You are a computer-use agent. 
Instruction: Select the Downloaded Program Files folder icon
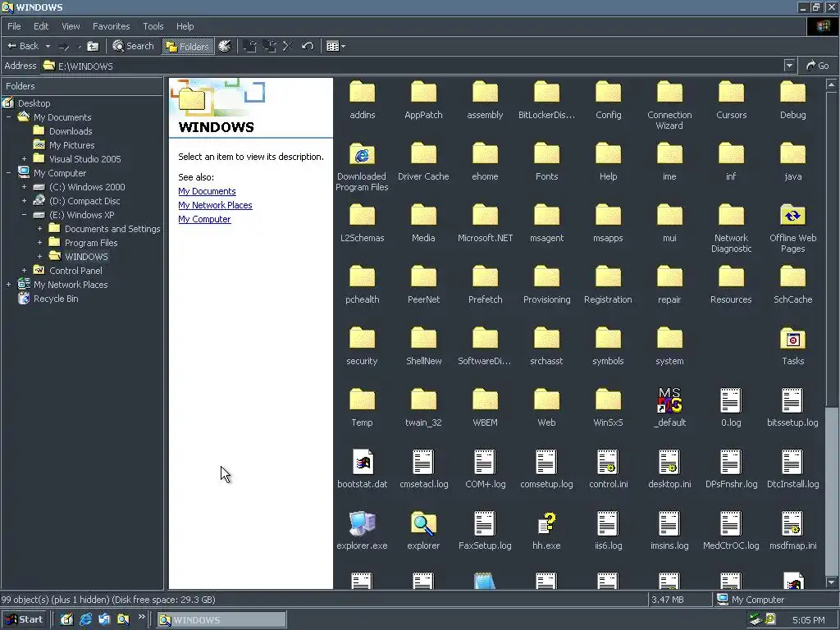pyautogui.click(x=362, y=155)
